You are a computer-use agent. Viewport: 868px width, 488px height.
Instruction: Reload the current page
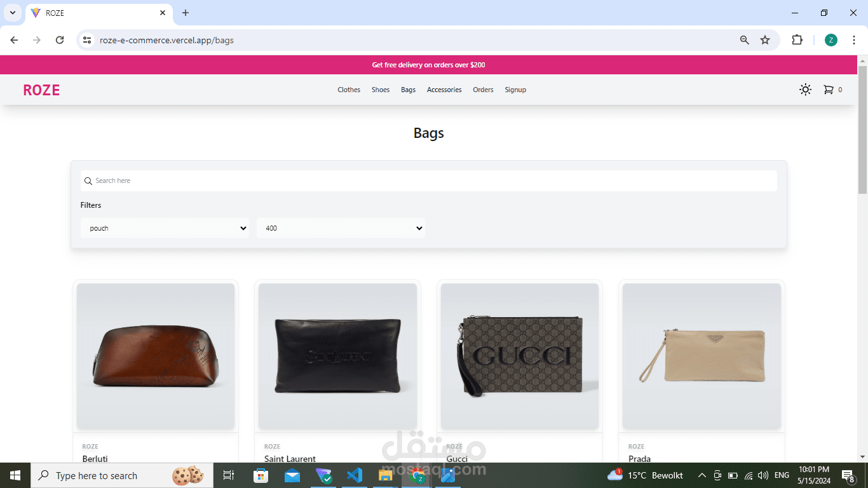point(60,40)
